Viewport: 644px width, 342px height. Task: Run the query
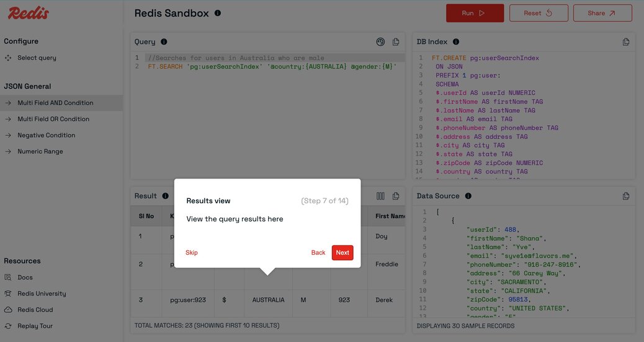(475, 13)
